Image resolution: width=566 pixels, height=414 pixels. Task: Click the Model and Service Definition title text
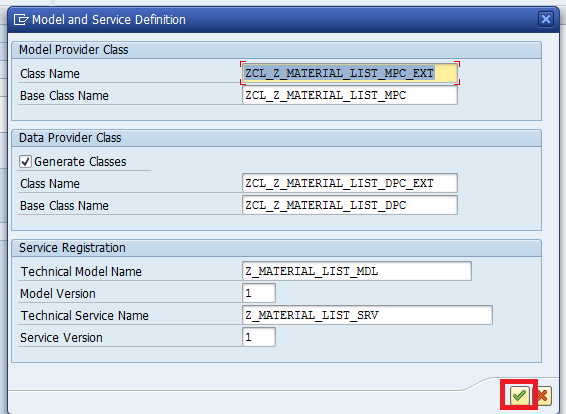pyautogui.click(x=109, y=19)
